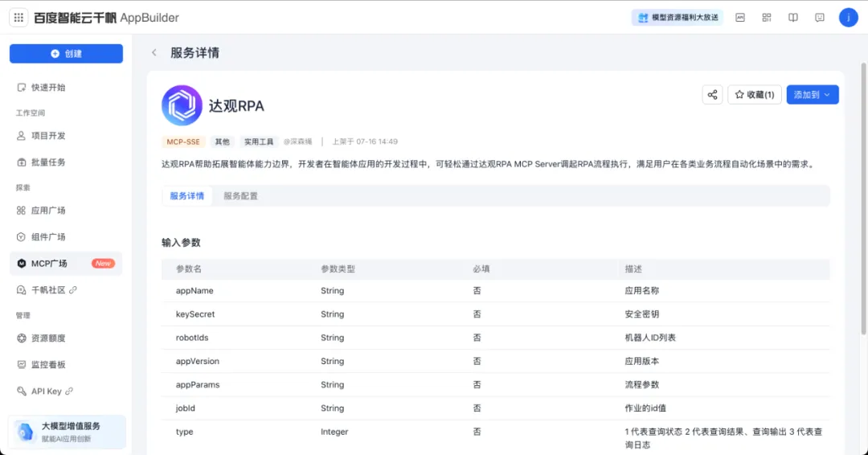
Task: Click the feedback smiley chat icon
Action: tap(819, 18)
